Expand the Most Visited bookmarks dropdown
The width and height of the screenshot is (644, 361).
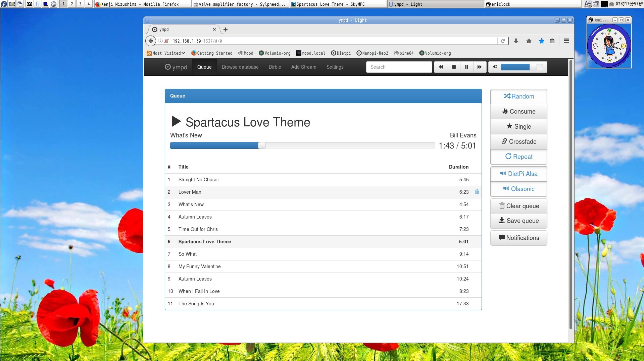[x=166, y=53]
